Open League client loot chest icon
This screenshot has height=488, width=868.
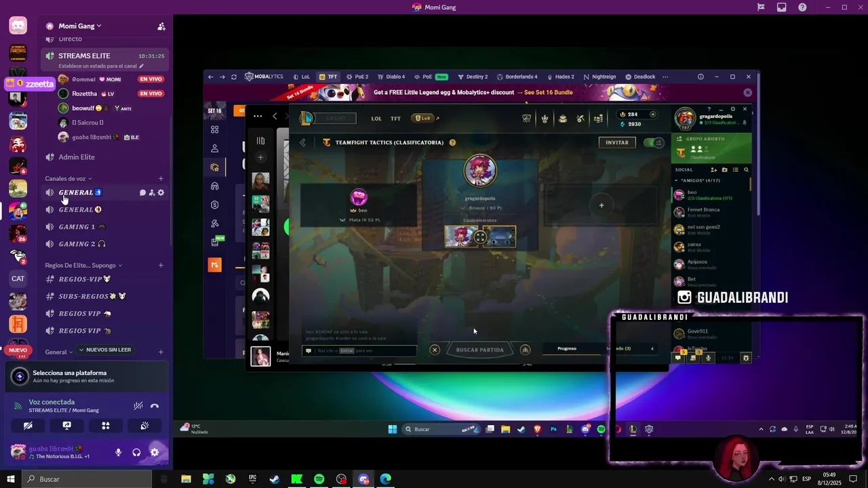pyautogui.click(x=563, y=119)
